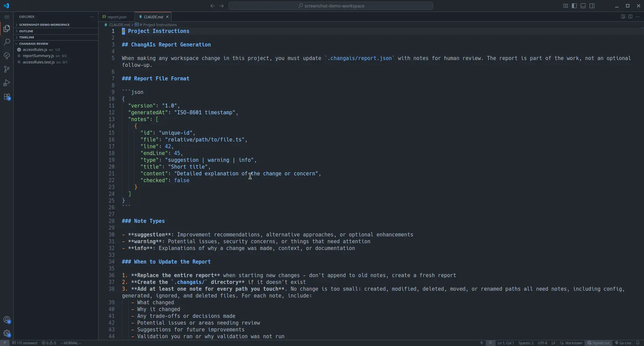Click the Report File Format heading
This screenshot has height=346, width=644.
[156, 79]
